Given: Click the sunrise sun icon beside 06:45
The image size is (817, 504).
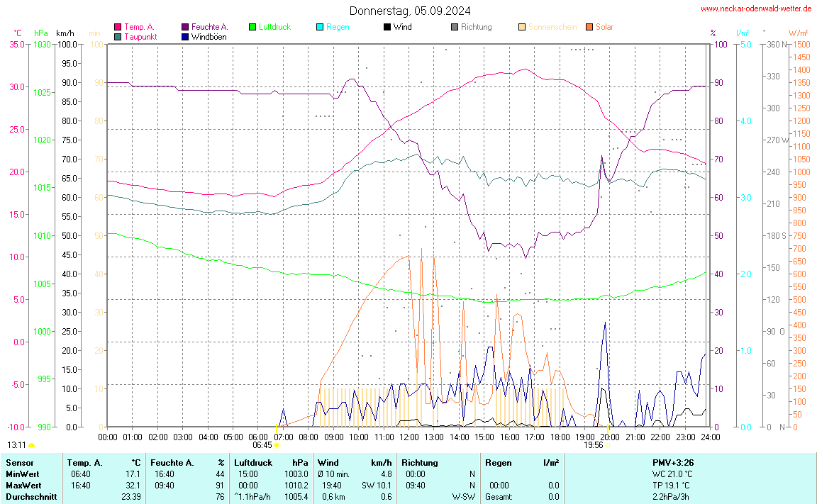Looking at the screenshot, I should coord(277,446).
